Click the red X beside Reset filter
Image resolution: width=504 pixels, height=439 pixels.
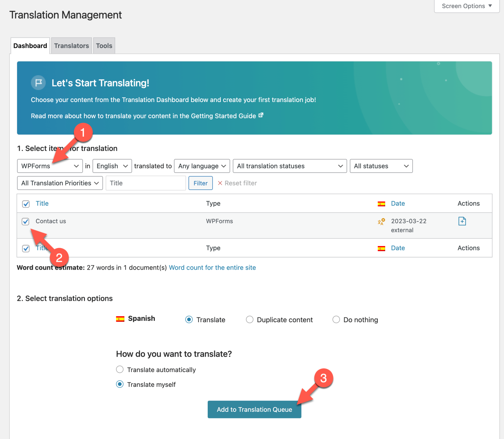[x=220, y=183]
